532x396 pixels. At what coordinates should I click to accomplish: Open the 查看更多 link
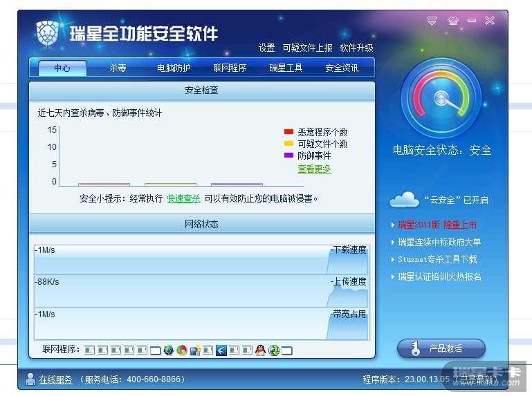(x=314, y=169)
